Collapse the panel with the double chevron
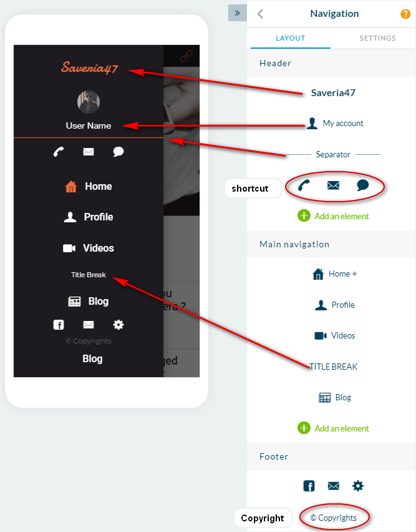The image size is (416, 532). 238,13
